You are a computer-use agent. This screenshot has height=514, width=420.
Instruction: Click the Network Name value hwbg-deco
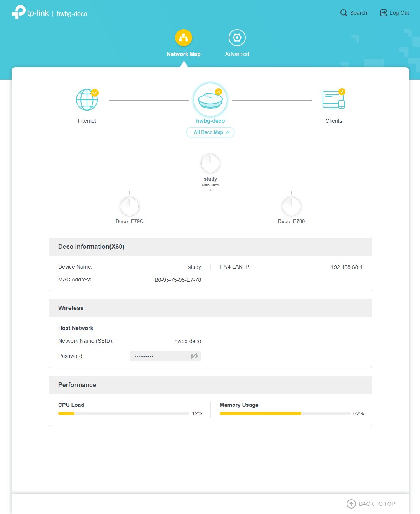pos(188,341)
